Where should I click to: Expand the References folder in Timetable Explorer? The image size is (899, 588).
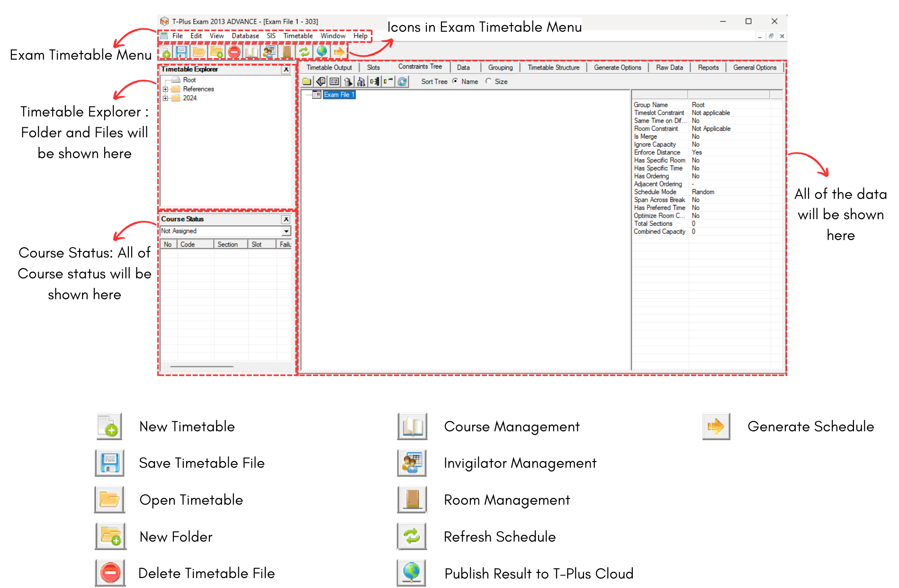click(x=165, y=89)
